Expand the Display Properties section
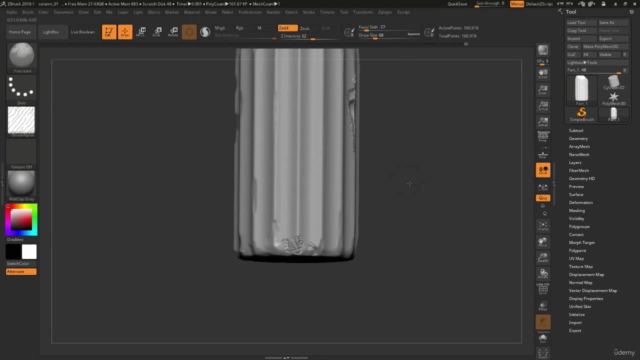Viewport: 640px width, 360px height. coord(586,298)
